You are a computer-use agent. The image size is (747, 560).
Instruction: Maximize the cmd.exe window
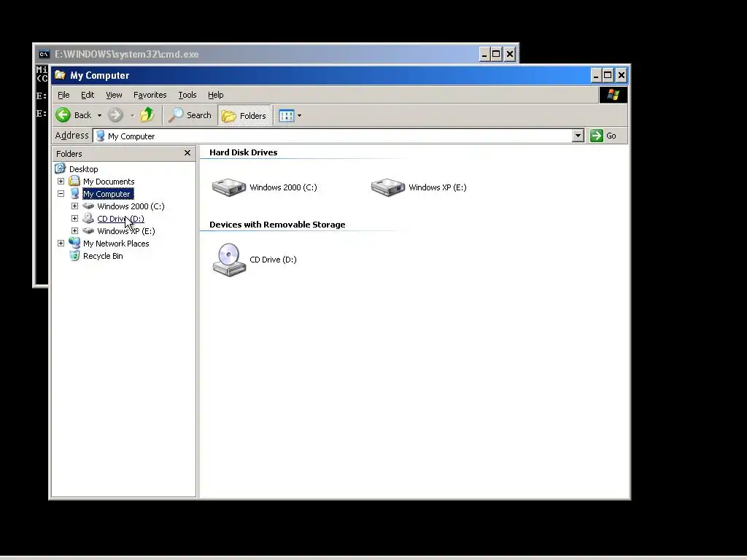click(496, 54)
